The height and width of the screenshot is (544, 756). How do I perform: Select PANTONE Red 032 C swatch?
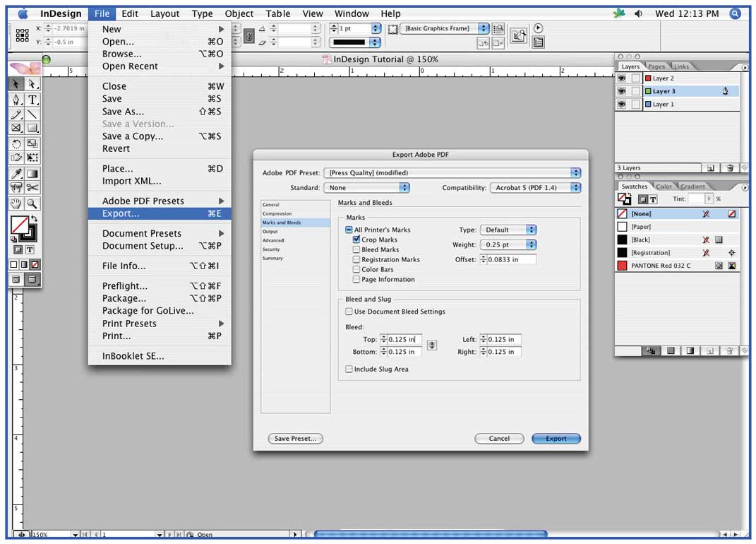click(678, 266)
